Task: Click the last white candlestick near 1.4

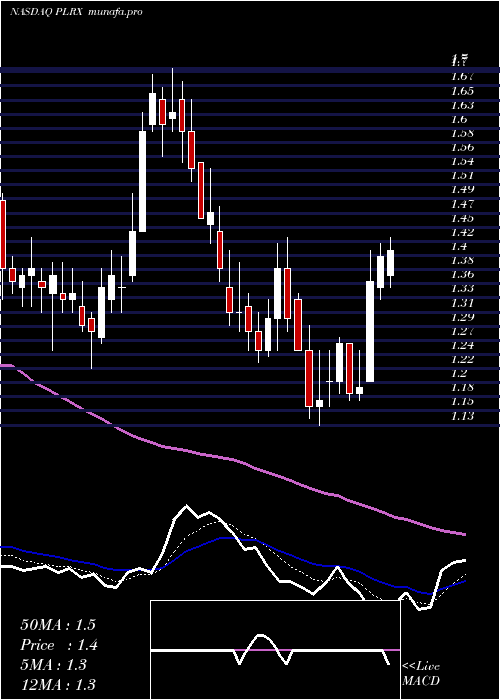Action: click(x=391, y=263)
